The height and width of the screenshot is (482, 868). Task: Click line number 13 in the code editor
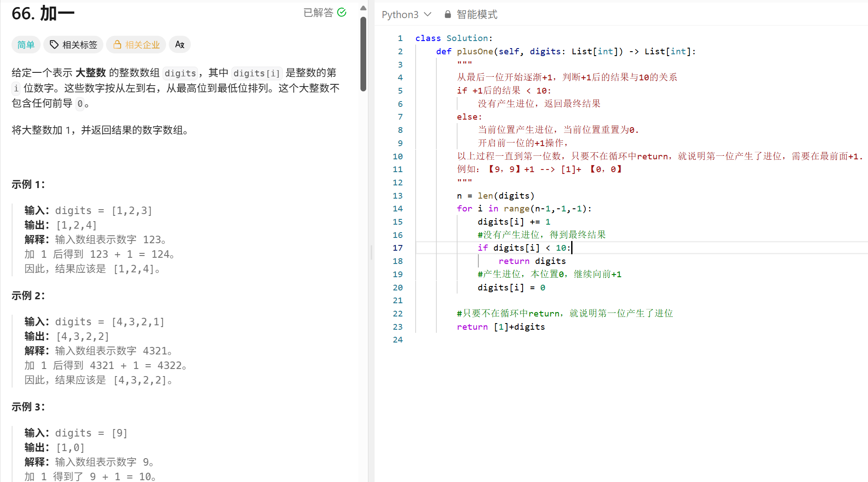pos(397,196)
